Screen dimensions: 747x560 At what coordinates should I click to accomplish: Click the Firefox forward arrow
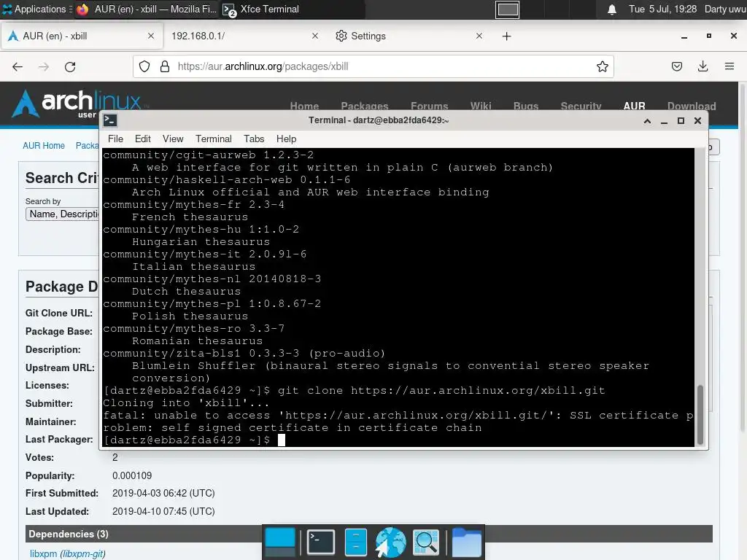pyautogui.click(x=43, y=66)
